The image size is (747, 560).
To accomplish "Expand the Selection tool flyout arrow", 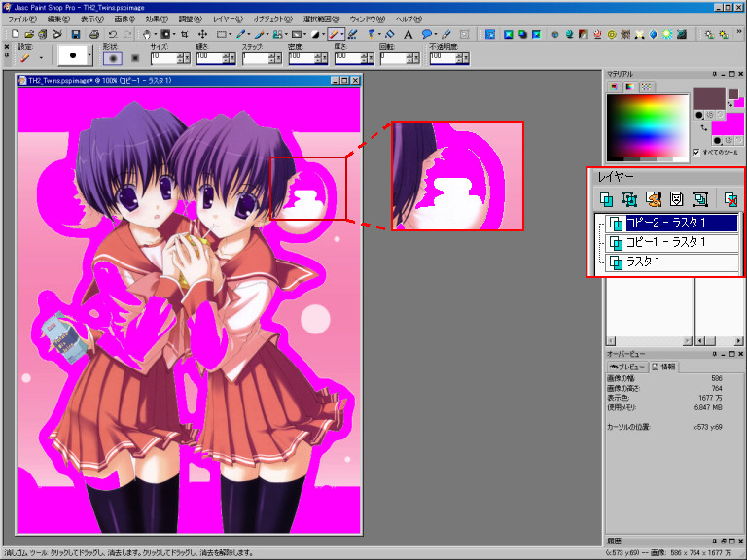I will [x=230, y=34].
